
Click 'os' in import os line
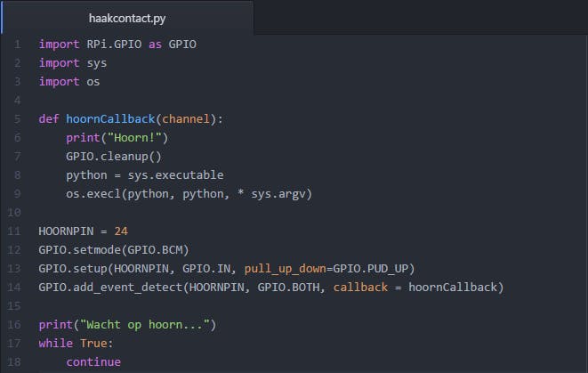[93, 81]
